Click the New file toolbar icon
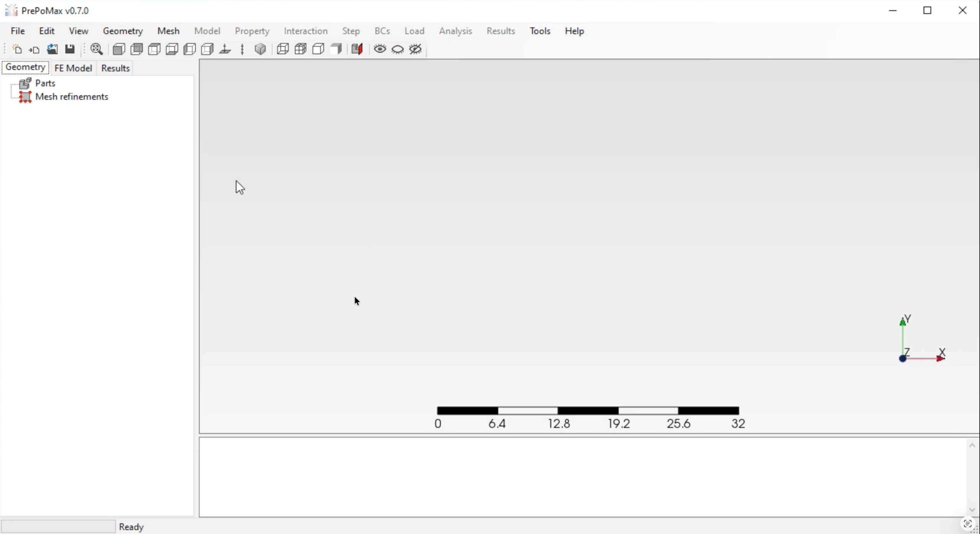980x534 pixels. coord(17,49)
